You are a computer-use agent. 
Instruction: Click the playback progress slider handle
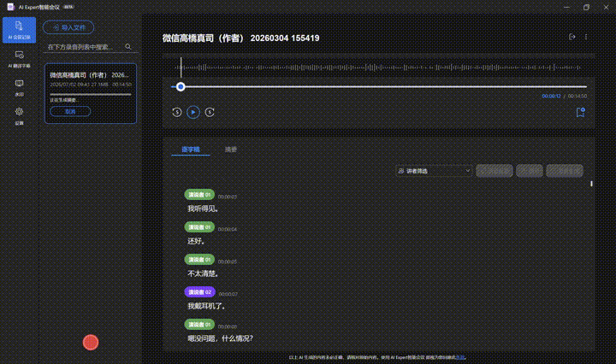[x=181, y=86]
